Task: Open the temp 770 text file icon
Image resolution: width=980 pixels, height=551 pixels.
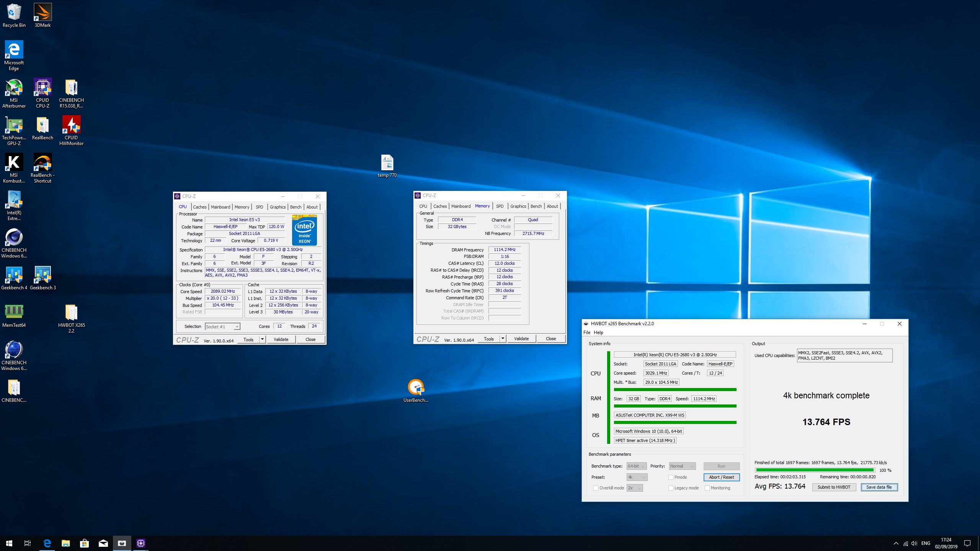Action: pyautogui.click(x=387, y=166)
